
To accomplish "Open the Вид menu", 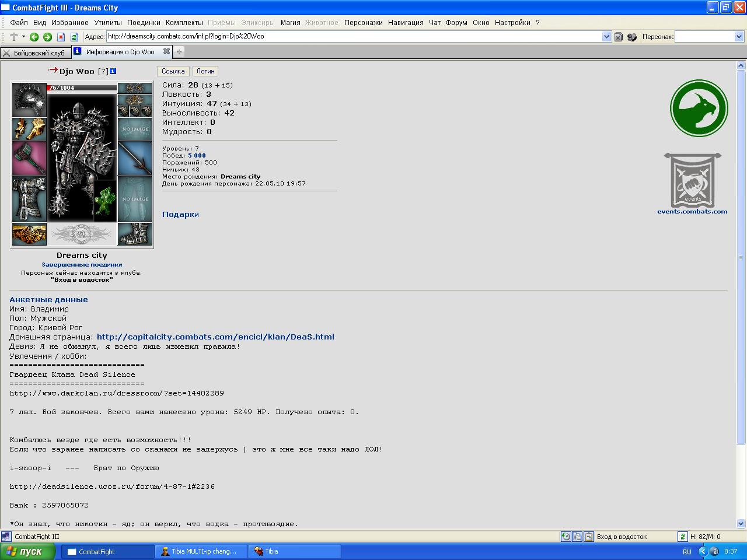I will click(40, 23).
